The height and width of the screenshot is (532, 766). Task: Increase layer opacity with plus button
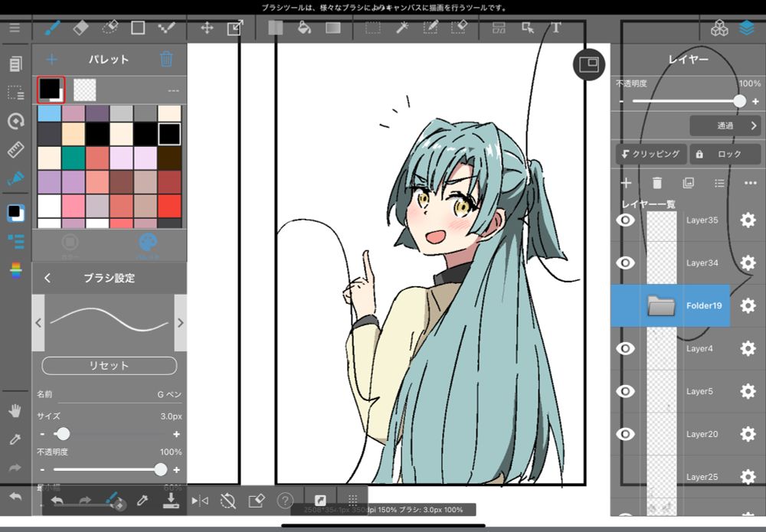tap(755, 102)
